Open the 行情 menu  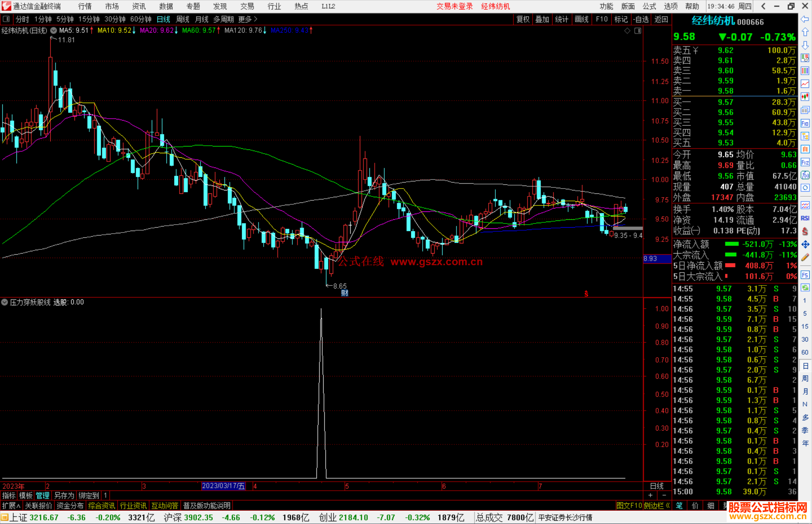(85, 6)
